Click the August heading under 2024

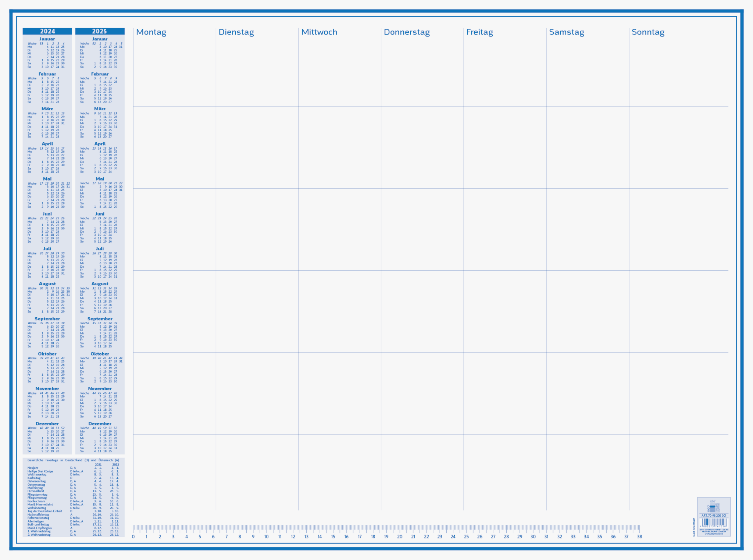coord(47,283)
